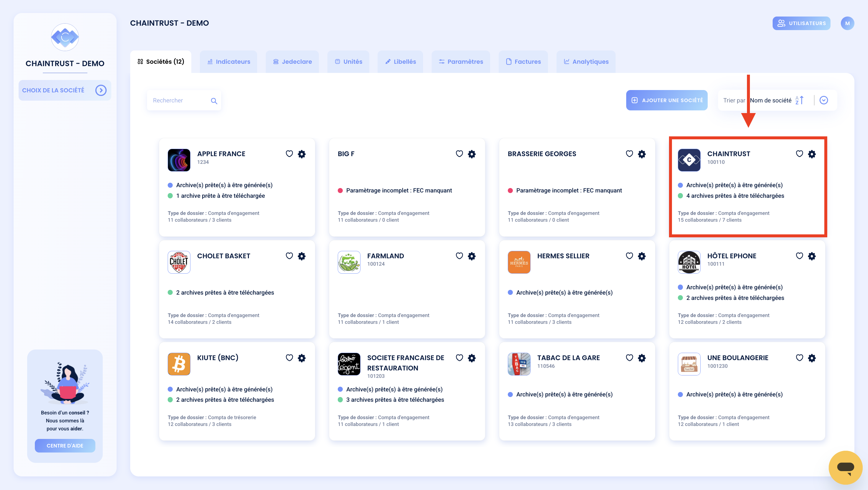Click BIG F 'Paramètrage incomplet : FEC manquant'
This screenshot has height=490, width=868.
(399, 190)
